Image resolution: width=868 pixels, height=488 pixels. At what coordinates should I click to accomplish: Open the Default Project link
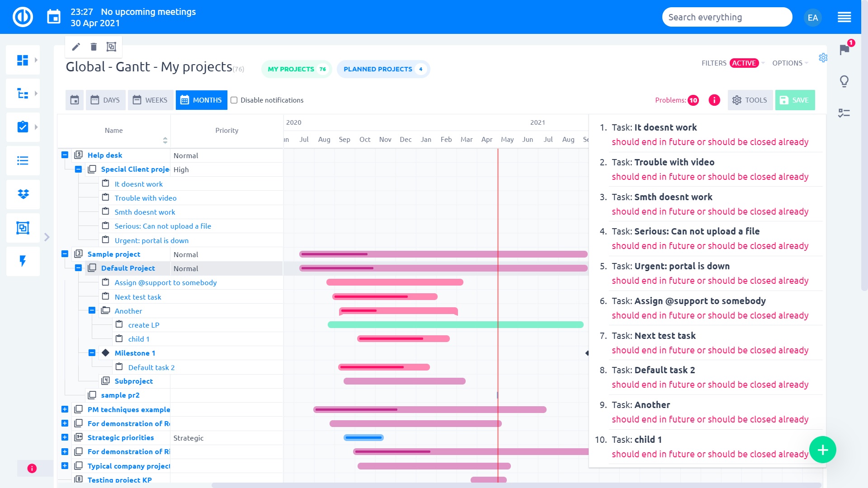(x=128, y=268)
